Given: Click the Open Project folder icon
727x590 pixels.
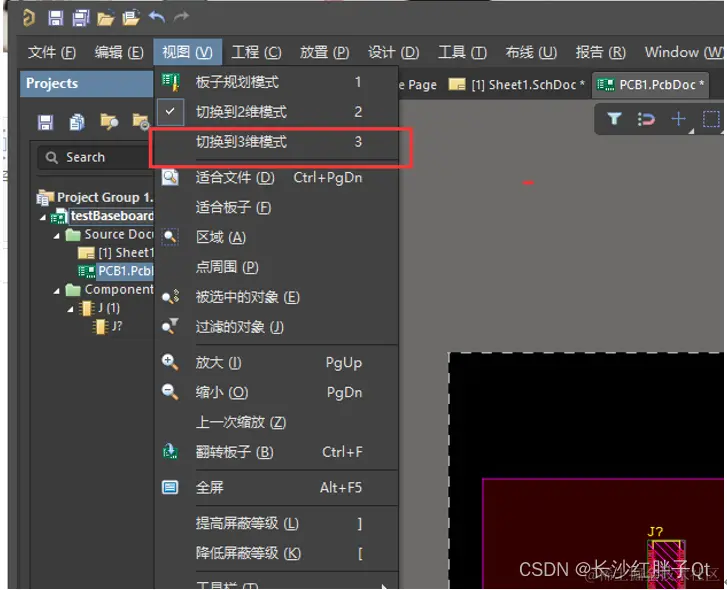Looking at the screenshot, I should click(x=131, y=18).
